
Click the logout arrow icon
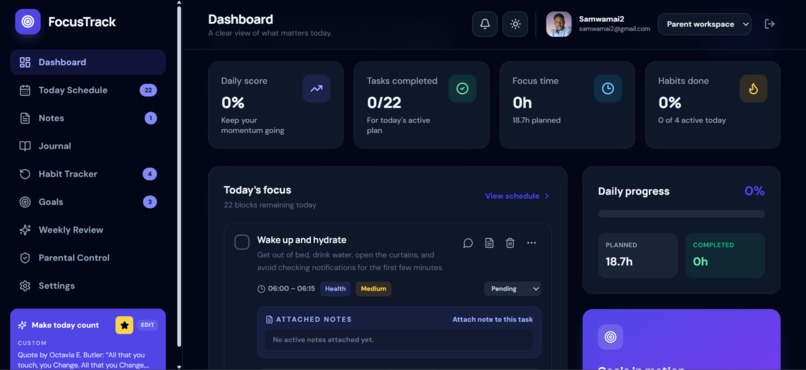click(770, 24)
